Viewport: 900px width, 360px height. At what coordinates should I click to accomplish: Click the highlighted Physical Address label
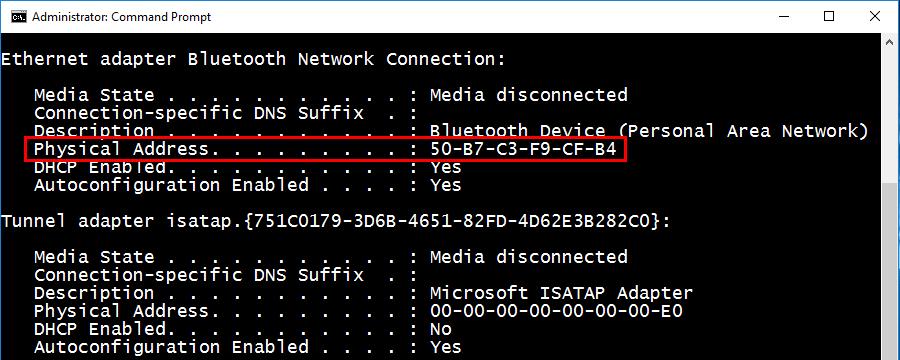point(121,149)
